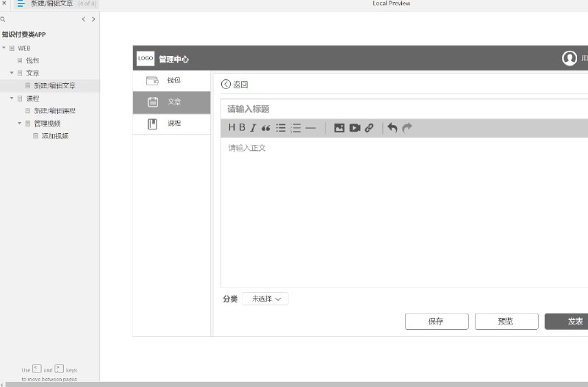
Task: Open the 文章 page in sitemap tree
Action: click(32, 73)
